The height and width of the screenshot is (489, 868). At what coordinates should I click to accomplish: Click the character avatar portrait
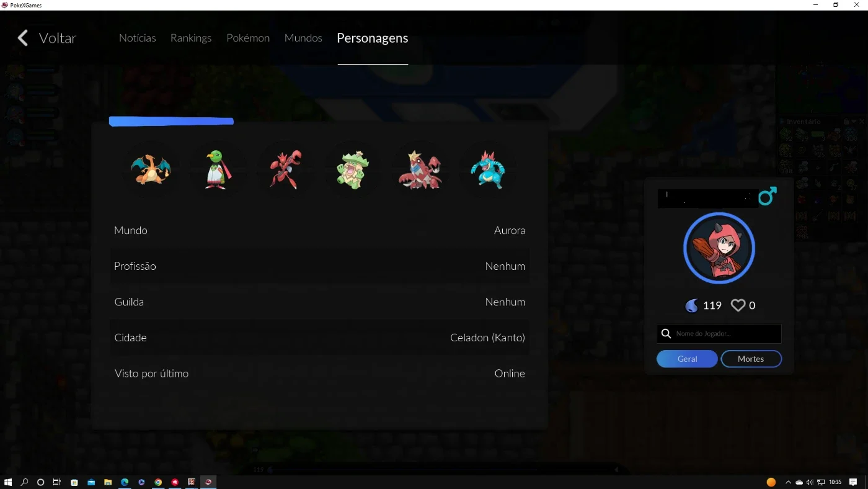[x=719, y=248]
